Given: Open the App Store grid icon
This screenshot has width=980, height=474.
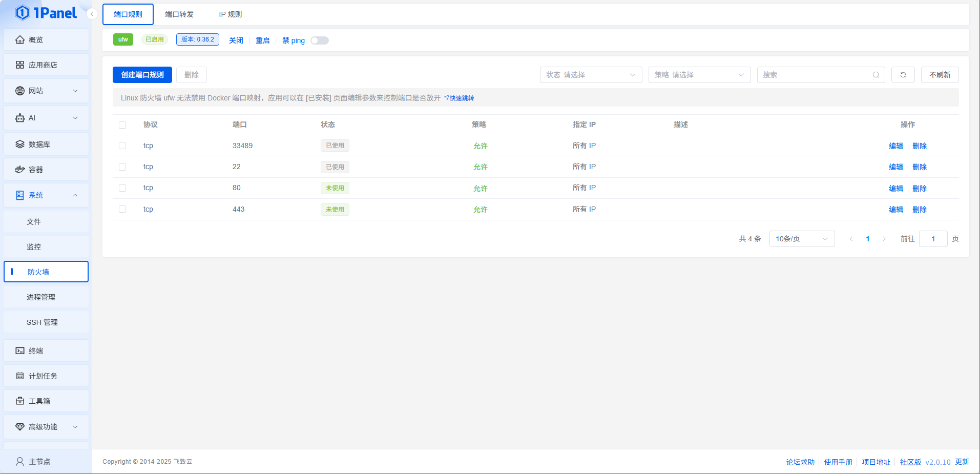Looking at the screenshot, I should [20, 65].
